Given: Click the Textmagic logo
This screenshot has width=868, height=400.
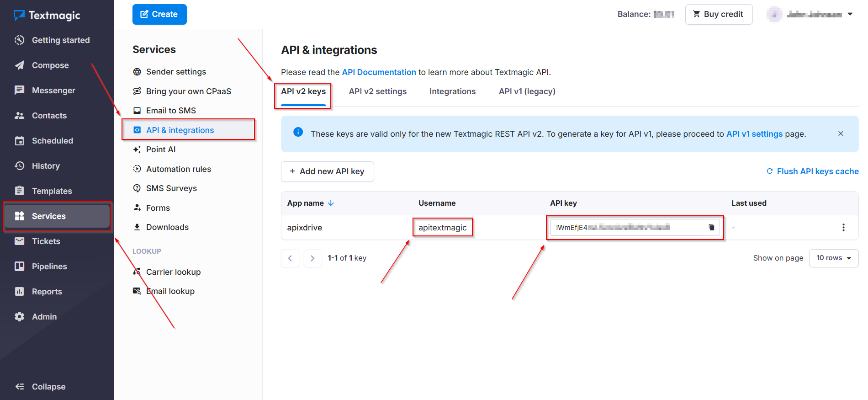Looking at the screenshot, I should pos(47,15).
